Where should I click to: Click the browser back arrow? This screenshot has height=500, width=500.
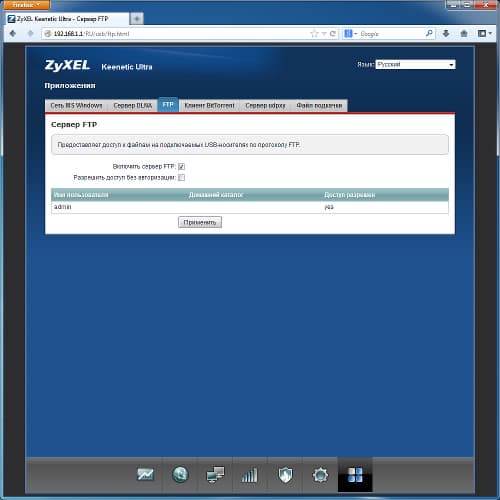click(13, 34)
